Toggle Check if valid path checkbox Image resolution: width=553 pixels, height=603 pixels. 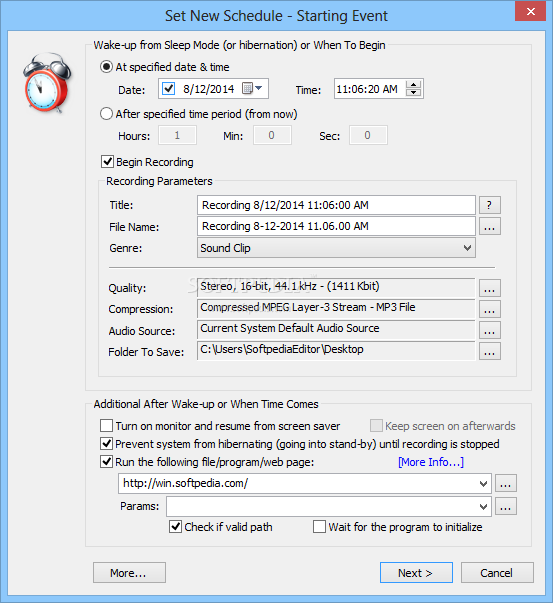(x=175, y=527)
